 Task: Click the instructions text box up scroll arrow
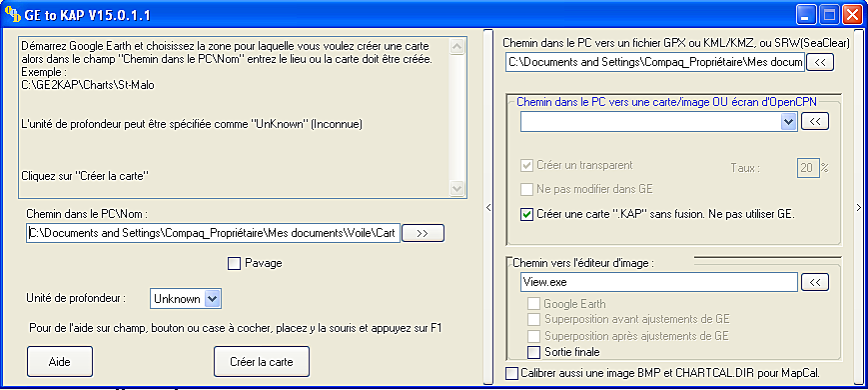coord(457,47)
